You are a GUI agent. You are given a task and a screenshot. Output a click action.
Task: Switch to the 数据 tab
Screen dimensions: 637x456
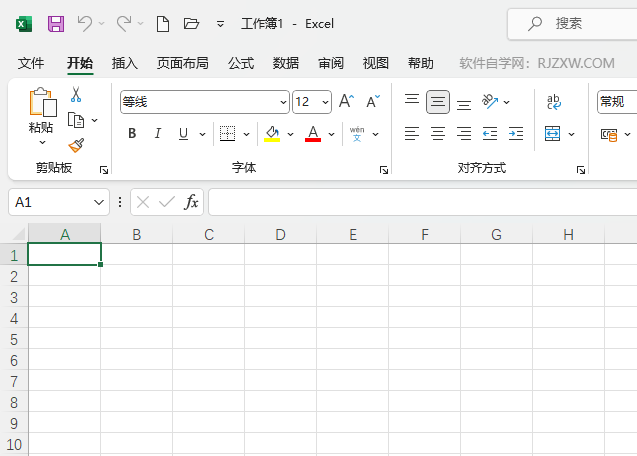click(286, 63)
